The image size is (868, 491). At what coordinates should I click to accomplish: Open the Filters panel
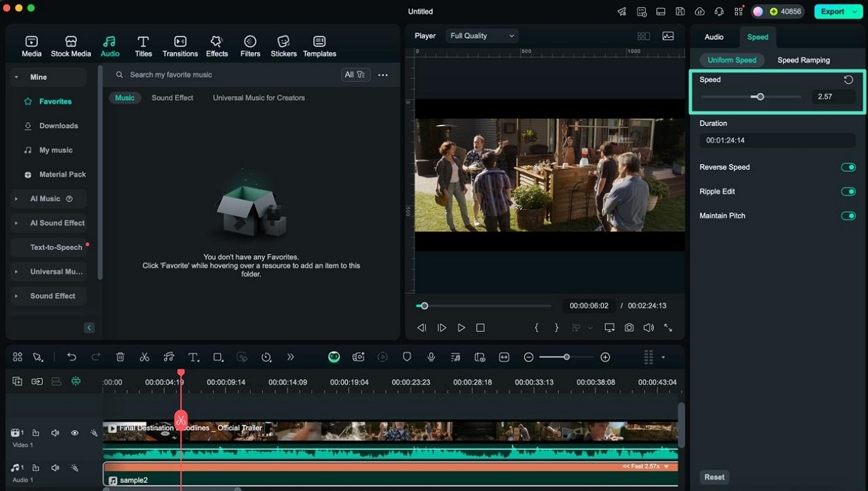click(x=250, y=46)
